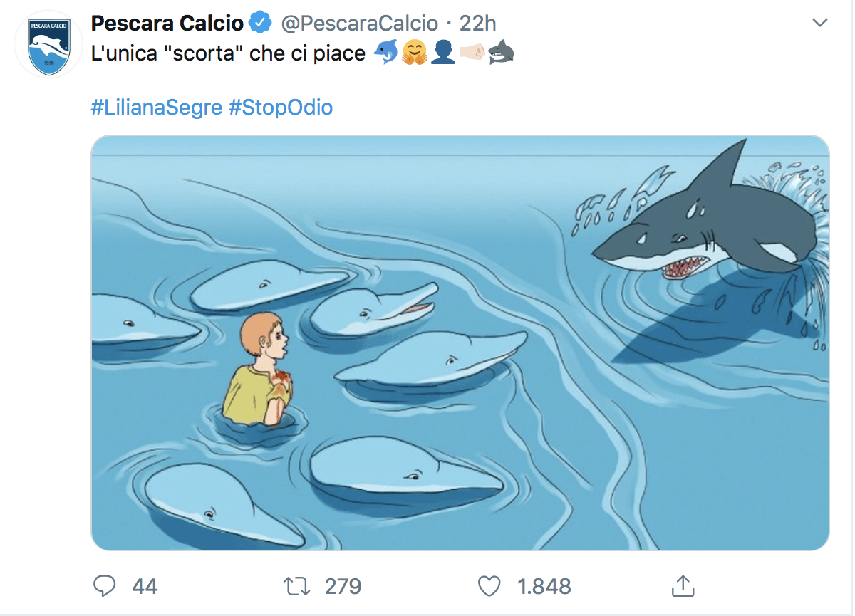Click the 279 retweets count
This screenshot has height=616, width=855.
point(343,586)
